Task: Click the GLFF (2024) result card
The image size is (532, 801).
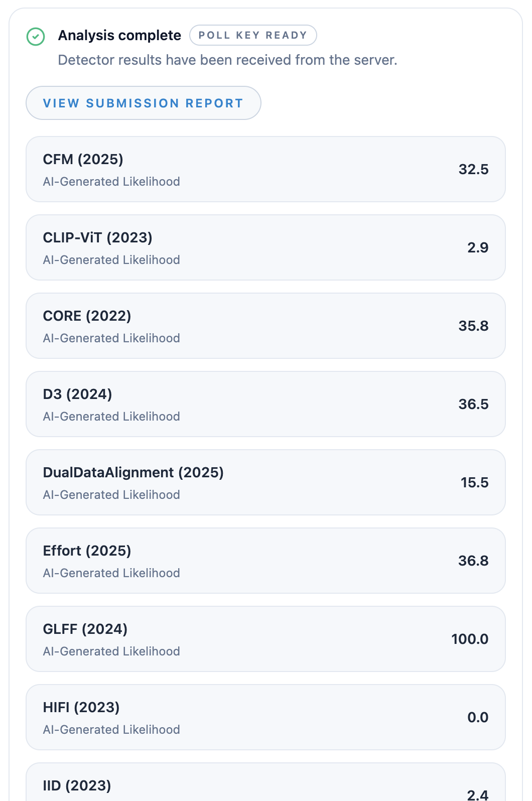Action: (x=265, y=639)
